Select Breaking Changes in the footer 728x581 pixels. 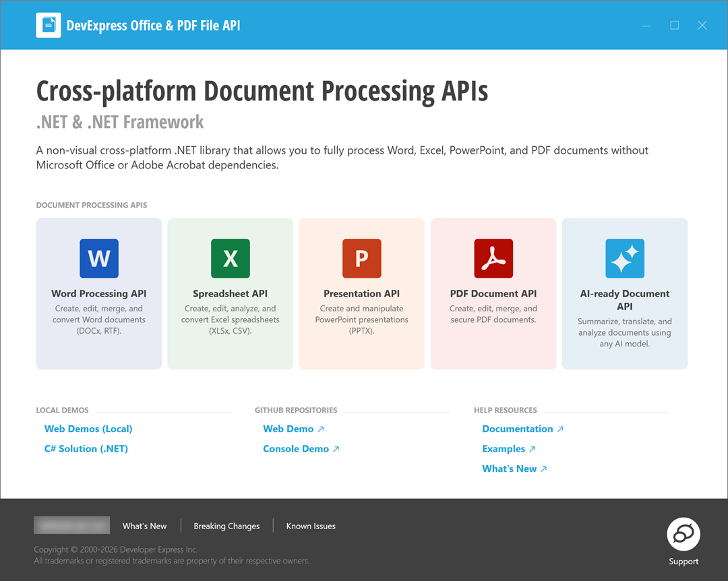[x=226, y=526]
